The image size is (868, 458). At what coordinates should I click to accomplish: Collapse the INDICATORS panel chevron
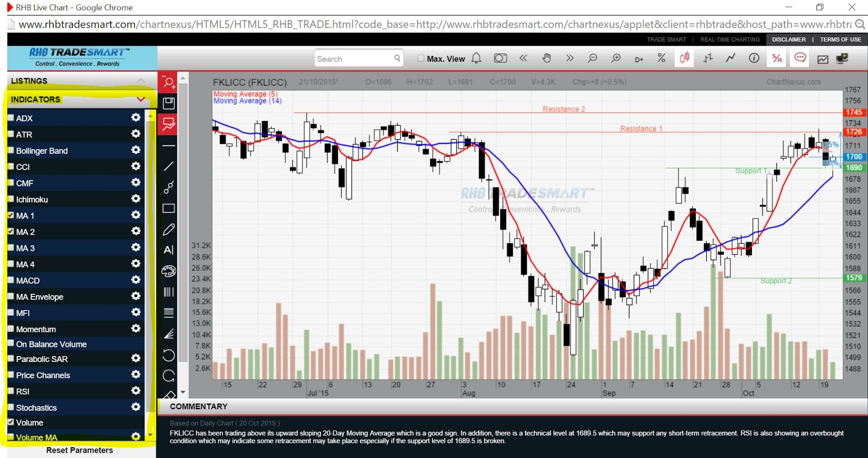coord(141,99)
